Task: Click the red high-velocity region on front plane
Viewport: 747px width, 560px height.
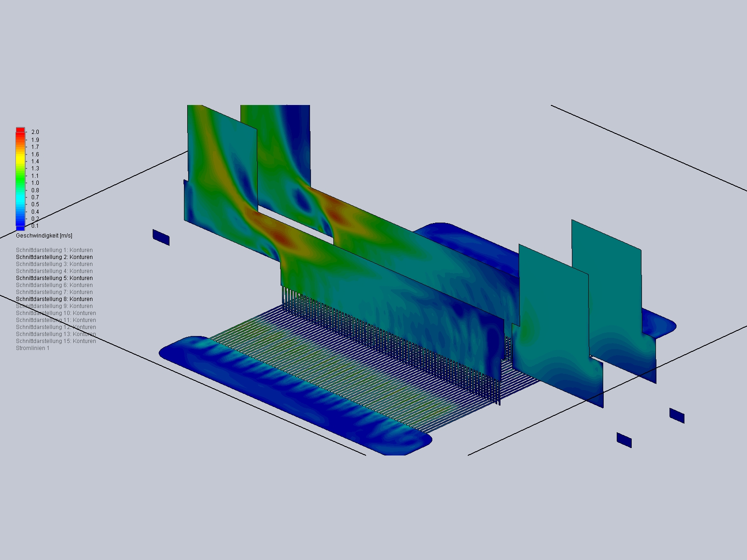Action: click(282, 237)
